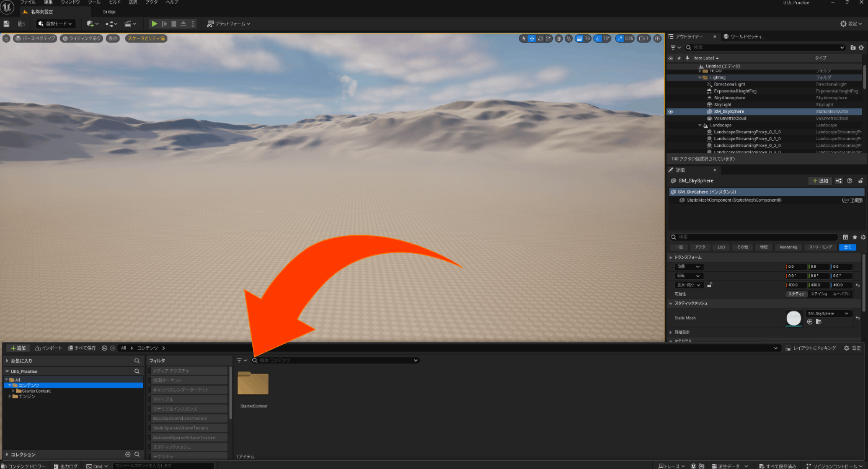The width and height of the screenshot is (868, 469).
Task: Click the Eject toolbar button
Action: point(184,24)
